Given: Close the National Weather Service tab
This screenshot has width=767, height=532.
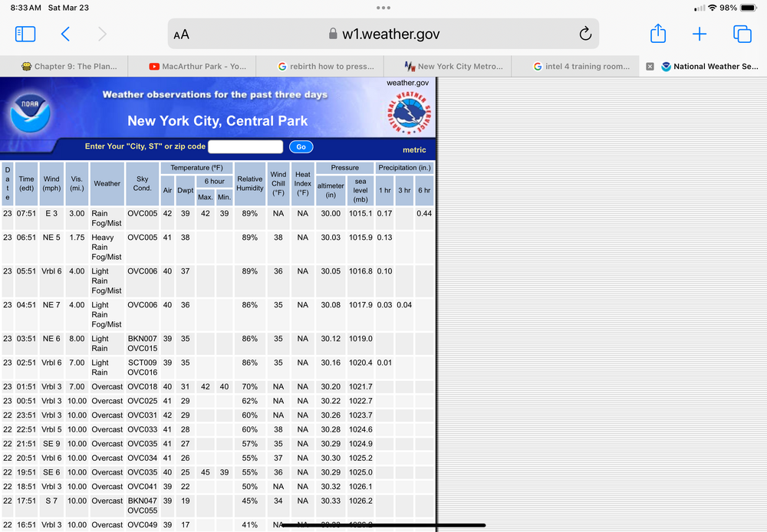Looking at the screenshot, I should click(650, 67).
